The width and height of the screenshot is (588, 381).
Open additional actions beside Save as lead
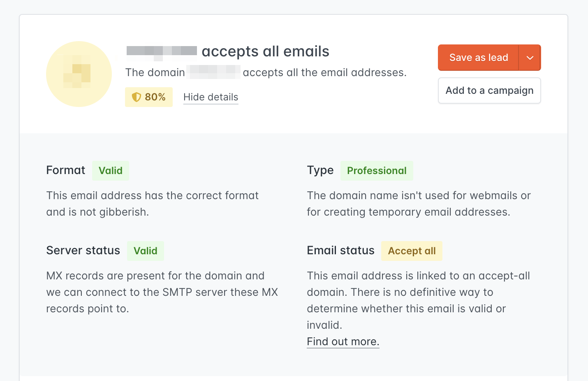point(530,58)
